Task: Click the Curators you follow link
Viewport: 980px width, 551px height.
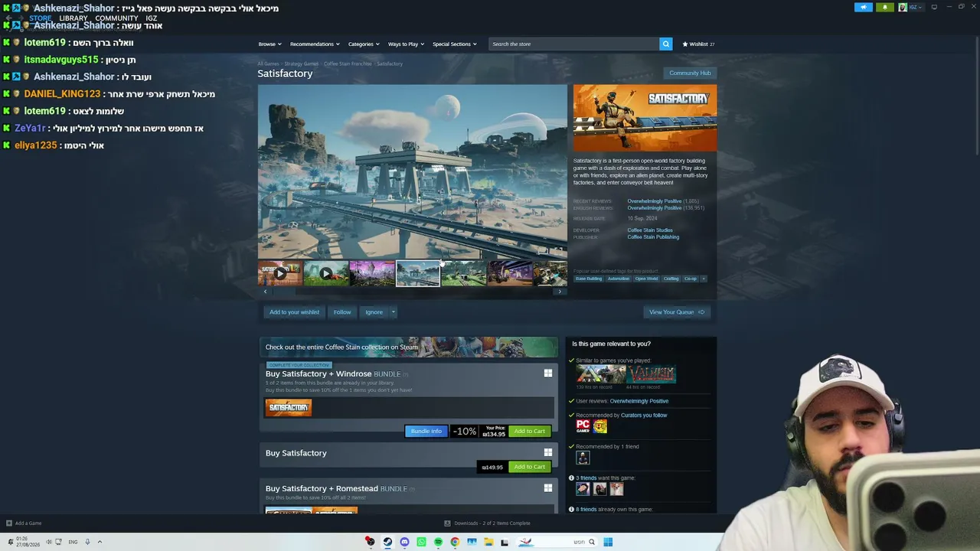Action: 644,416
